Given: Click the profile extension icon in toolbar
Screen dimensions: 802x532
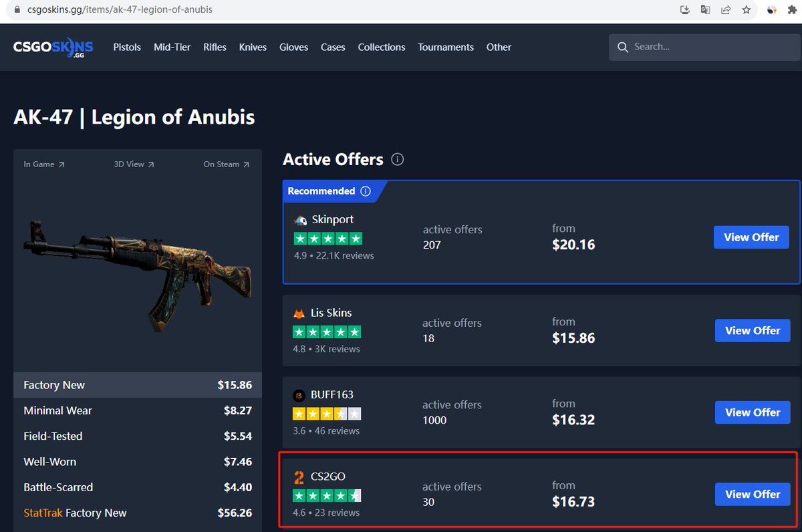Looking at the screenshot, I should [x=772, y=10].
